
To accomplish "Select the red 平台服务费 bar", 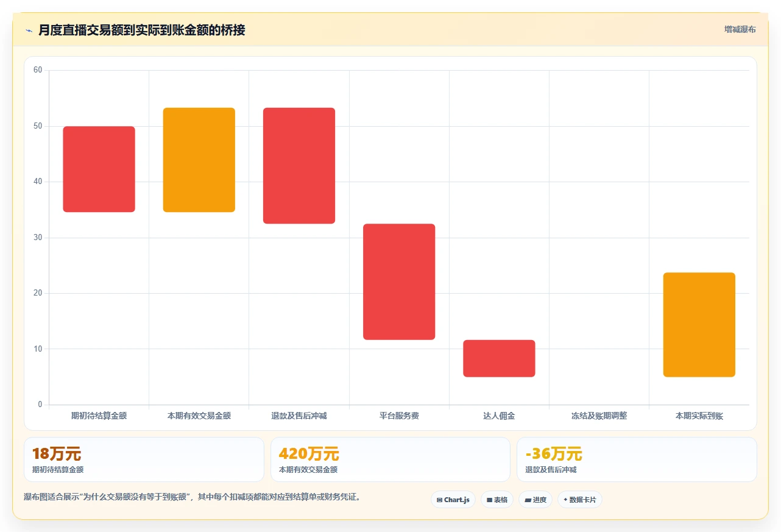I will point(399,282).
